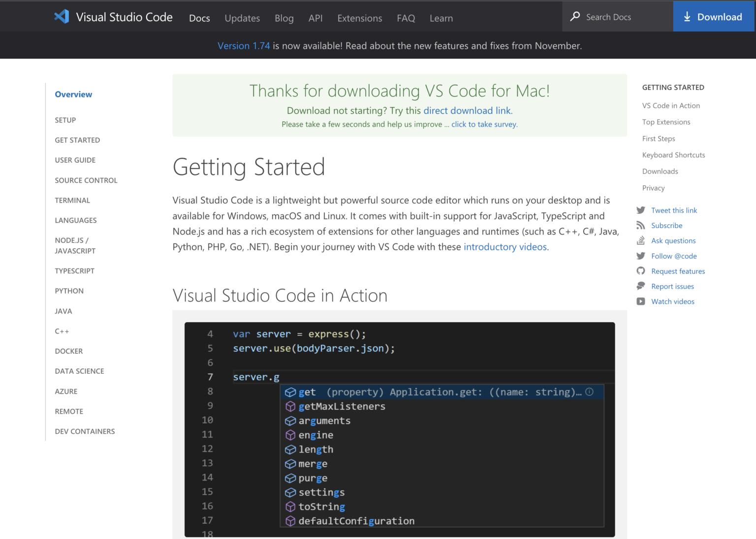Click the survey link to take survey
This screenshot has width=756, height=539.
[484, 124]
